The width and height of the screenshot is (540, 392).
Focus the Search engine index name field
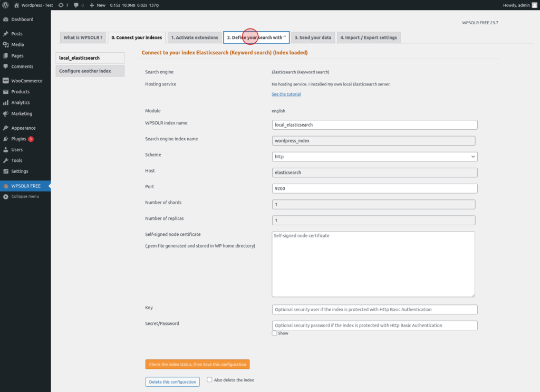374,140
